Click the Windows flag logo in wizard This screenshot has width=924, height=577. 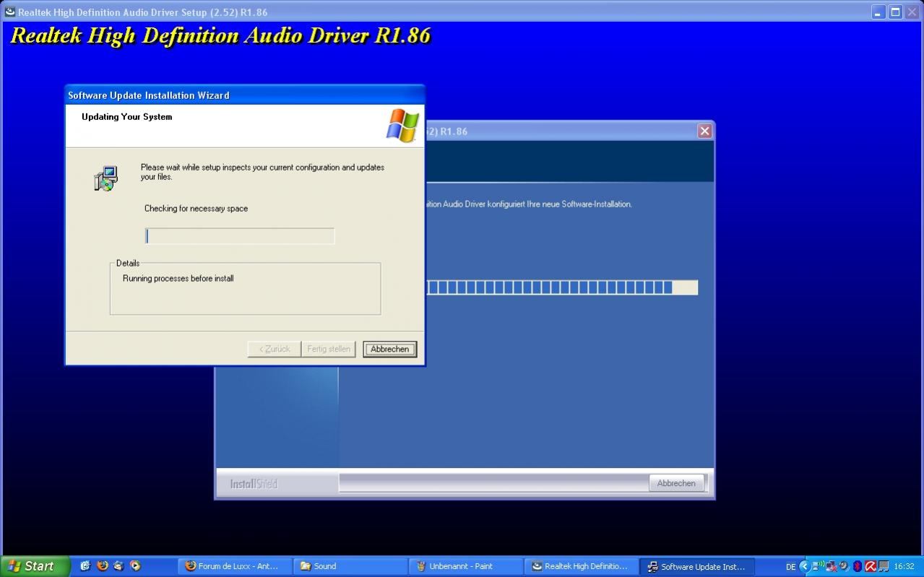tap(402, 125)
